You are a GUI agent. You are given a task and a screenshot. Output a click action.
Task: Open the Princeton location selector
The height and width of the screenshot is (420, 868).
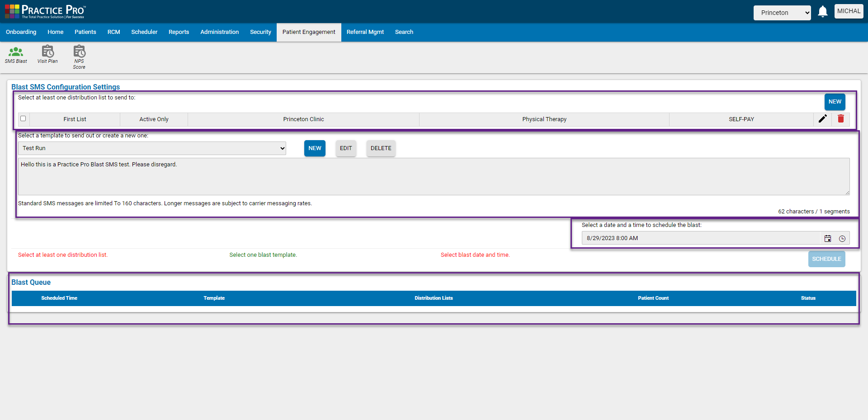(x=782, y=13)
